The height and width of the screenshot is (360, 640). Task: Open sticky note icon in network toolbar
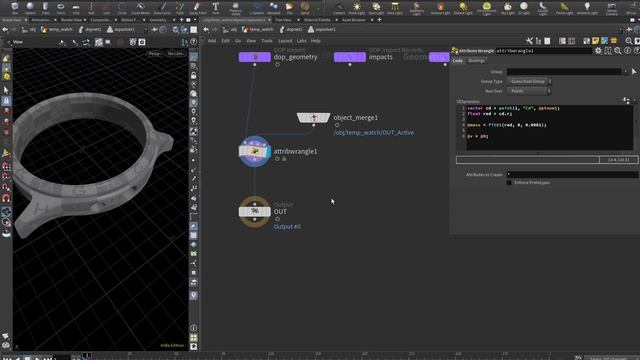pyautogui.click(x=596, y=41)
